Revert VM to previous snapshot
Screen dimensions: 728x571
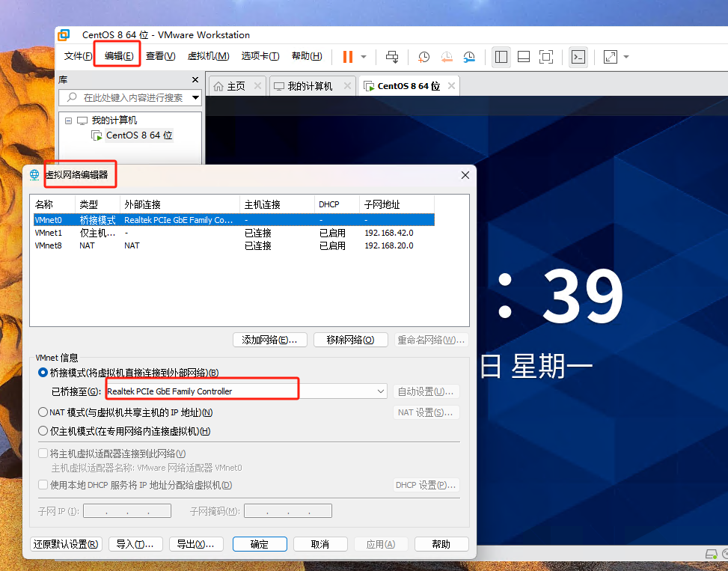click(x=447, y=57)
